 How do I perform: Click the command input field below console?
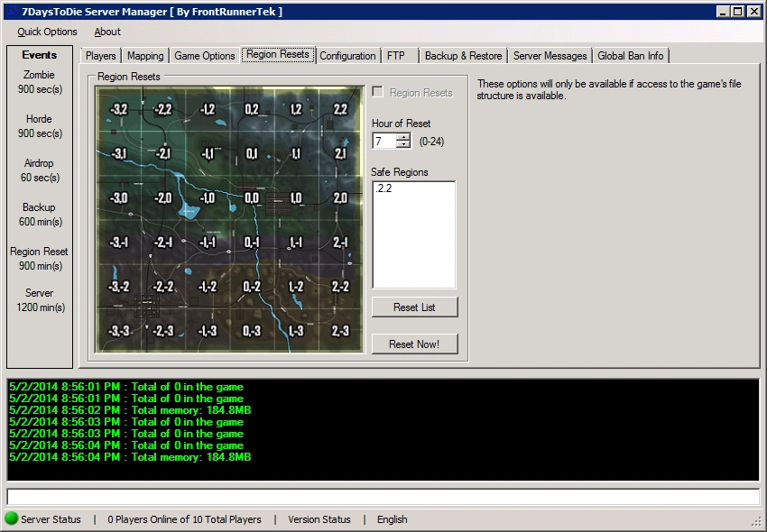(383, 497)
